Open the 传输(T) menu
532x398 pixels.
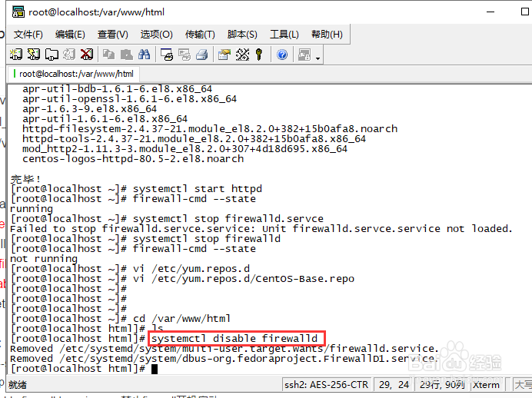coord(200,35)
